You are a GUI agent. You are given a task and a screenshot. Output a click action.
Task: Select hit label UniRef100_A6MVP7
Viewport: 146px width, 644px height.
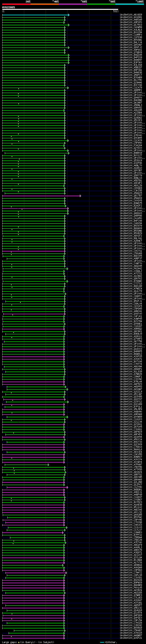click(x=131, y=605)
